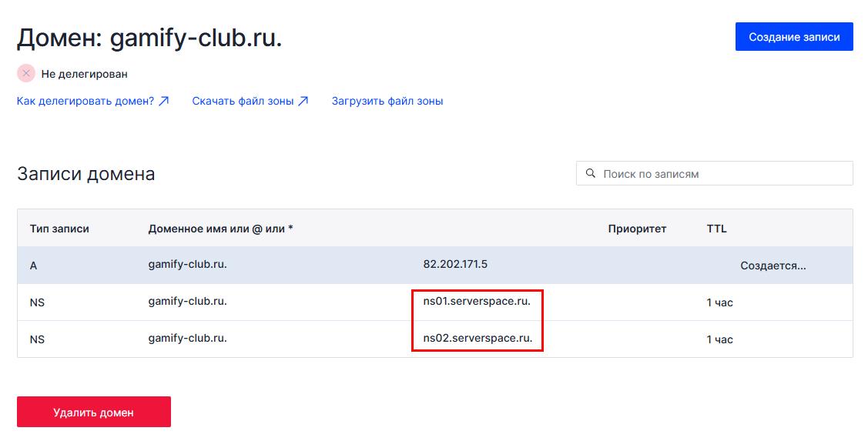Click the magnifier icon in the records search
868x441 pixels.
tap(591, 174)
